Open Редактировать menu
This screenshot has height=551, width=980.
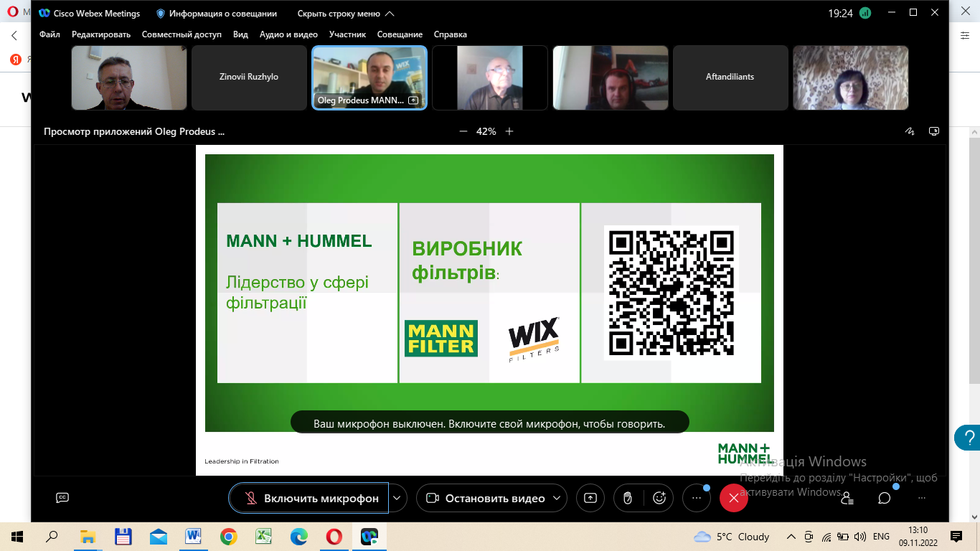[x=101, y=34]
